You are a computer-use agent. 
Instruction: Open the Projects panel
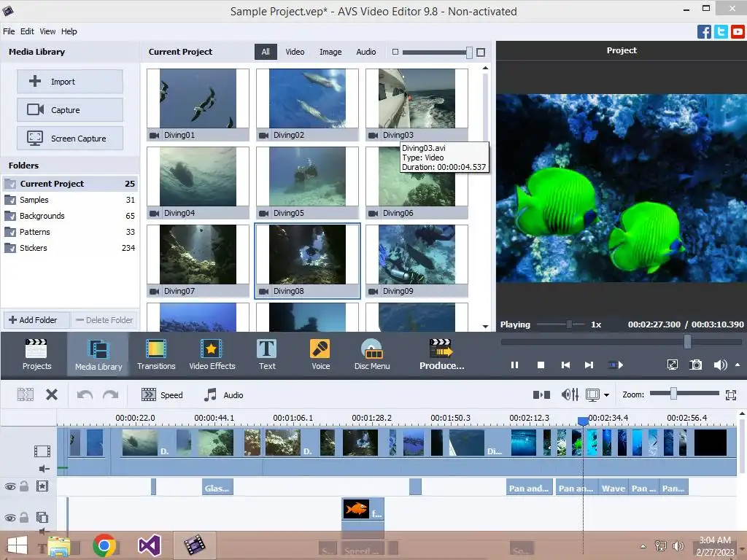click(x=36, y=354)
